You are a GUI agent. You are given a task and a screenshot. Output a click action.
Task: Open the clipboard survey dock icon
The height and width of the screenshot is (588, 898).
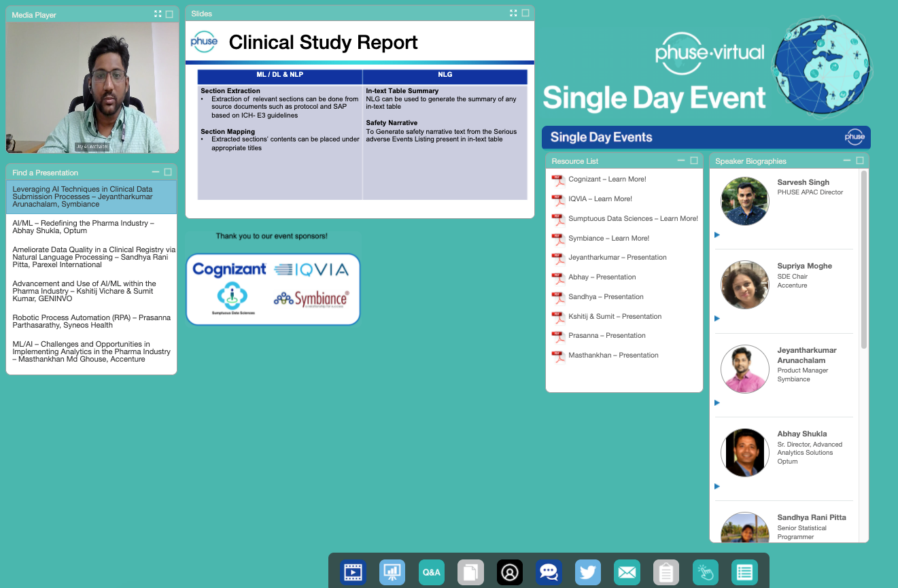click(666, 572)
